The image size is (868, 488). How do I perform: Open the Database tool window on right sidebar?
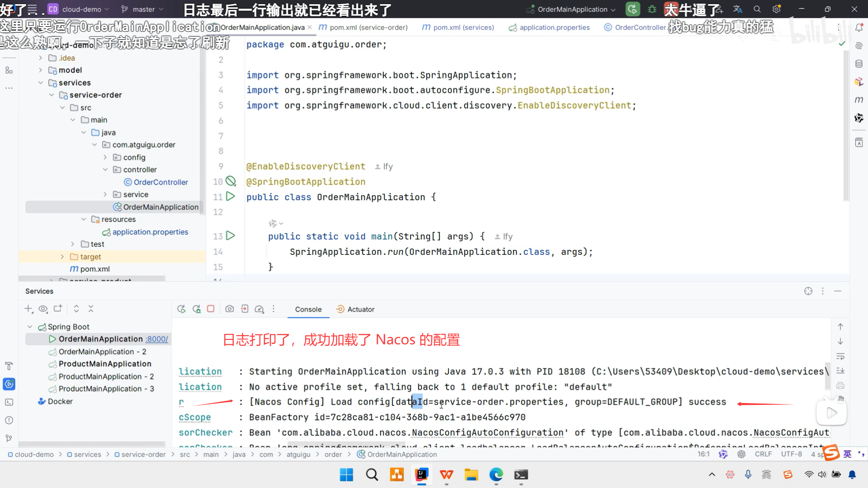pos(859,64)
